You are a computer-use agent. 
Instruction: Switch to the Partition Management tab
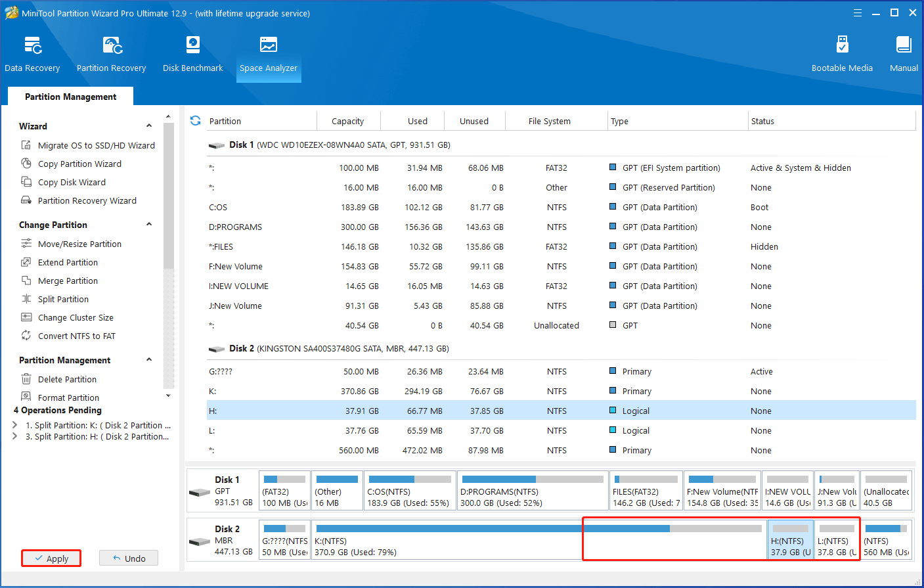click(x=70, y=97)
